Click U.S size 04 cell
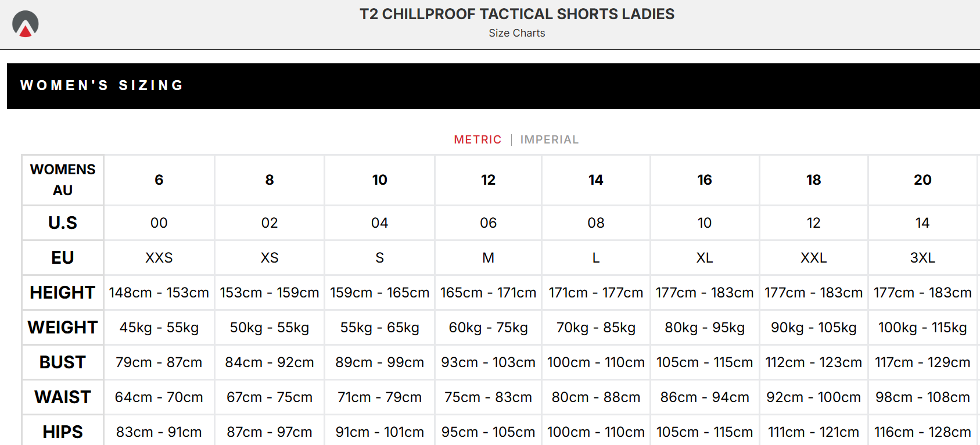Viewport: 980px width, 445px height. (x=379, y=223)
